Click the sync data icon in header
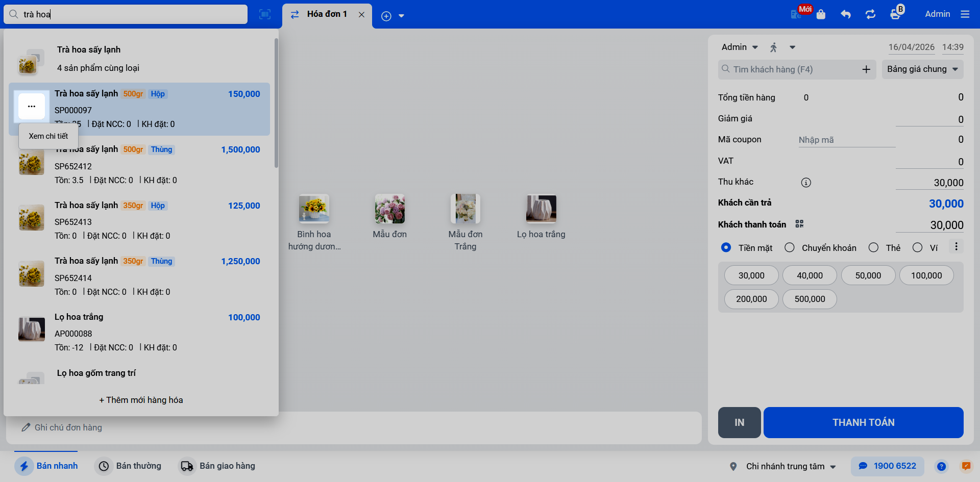 [870, 14]
